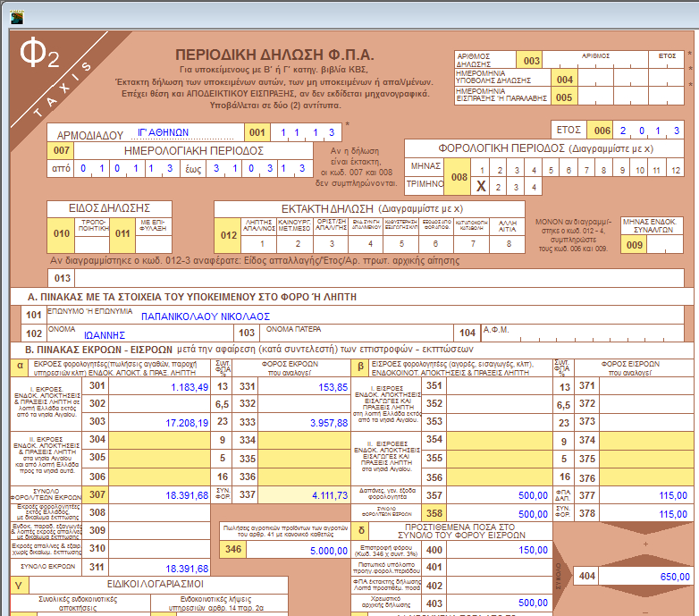Click the yellow field for code 336
Screen dimensions: 699x616
(305, 477)
